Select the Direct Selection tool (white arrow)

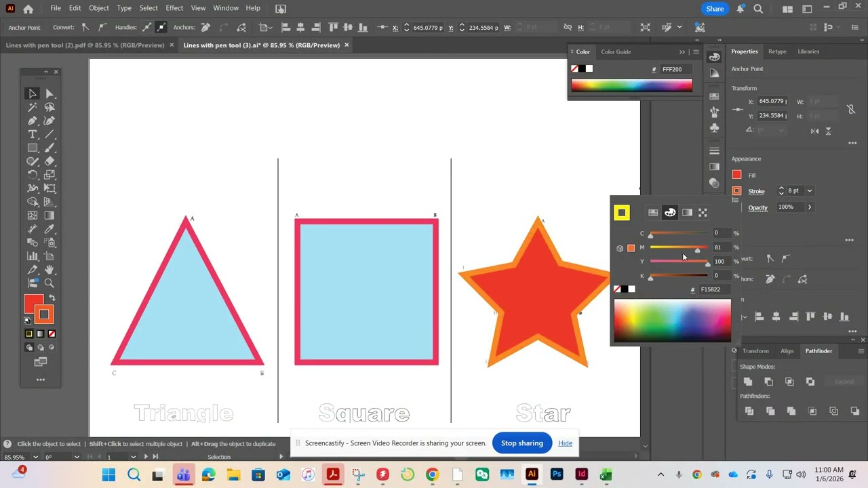(x=50, y=94)
